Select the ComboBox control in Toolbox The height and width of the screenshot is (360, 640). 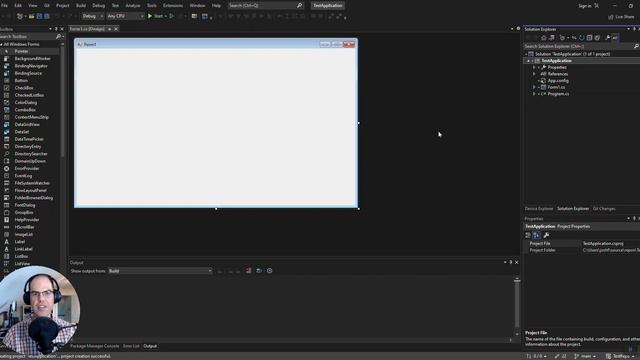tap(25, 110)
